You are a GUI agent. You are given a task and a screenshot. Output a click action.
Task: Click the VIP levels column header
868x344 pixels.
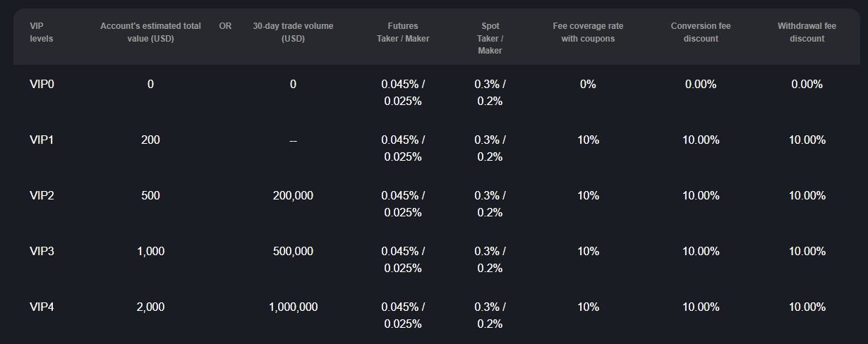click(41, 32)
